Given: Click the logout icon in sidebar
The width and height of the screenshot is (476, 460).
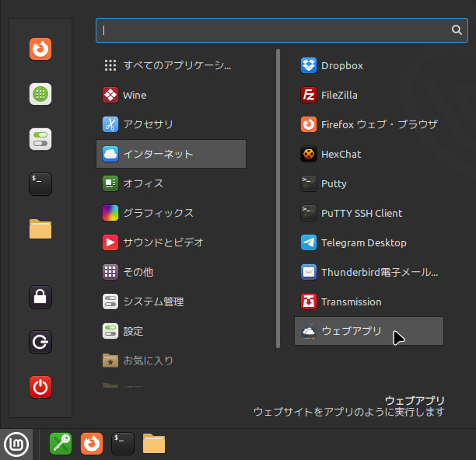Looking at the screenshot, I should [40, 342].
